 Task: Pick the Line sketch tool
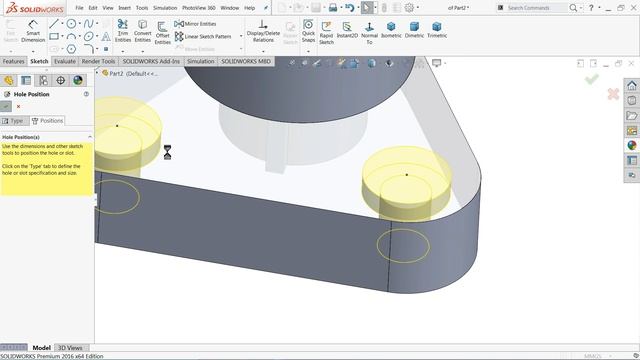click(x=53, y=24)
